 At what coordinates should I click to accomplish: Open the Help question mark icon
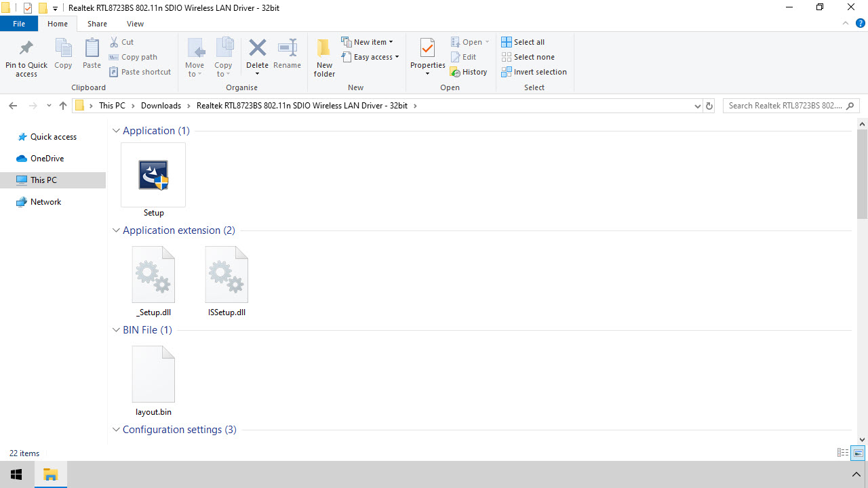click(x=860, y=24)
